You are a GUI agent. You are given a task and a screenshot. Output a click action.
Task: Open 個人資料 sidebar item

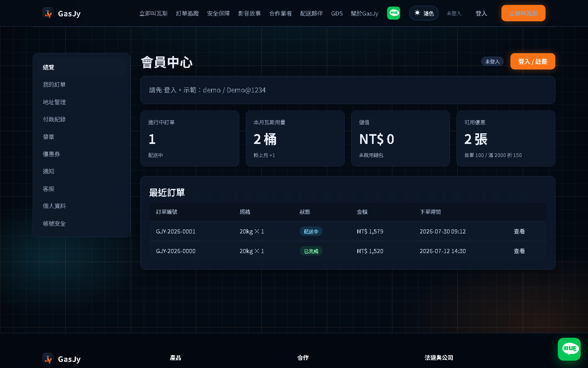82,206
